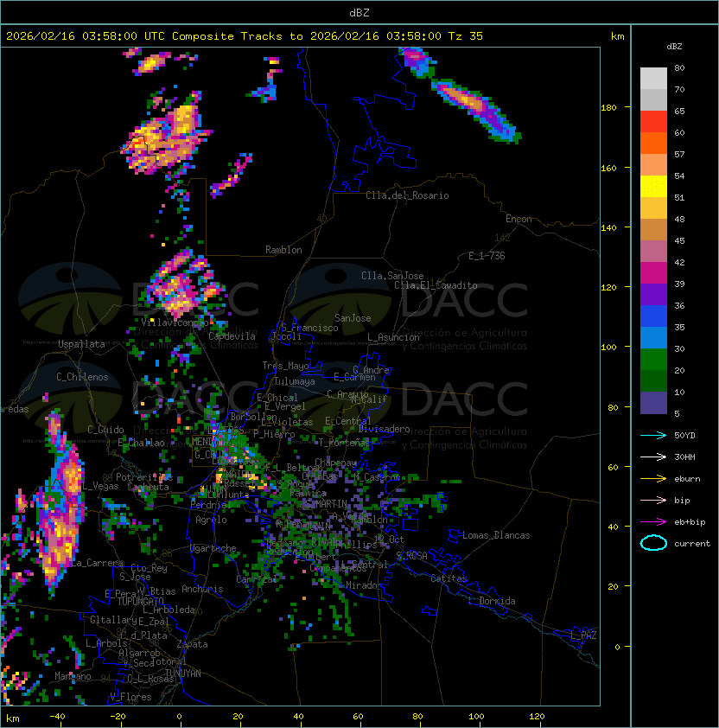Viewport: 719px width, 728px height.
Task: Click the large storm cell west of La_Carrera
Action: (60, 506)
